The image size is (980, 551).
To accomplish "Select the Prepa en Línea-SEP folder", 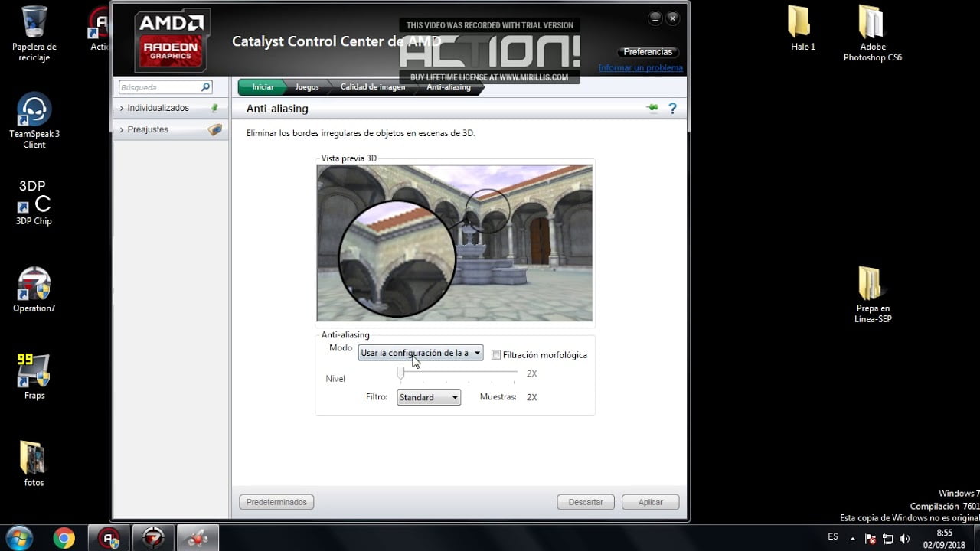I will coord(873,295).
